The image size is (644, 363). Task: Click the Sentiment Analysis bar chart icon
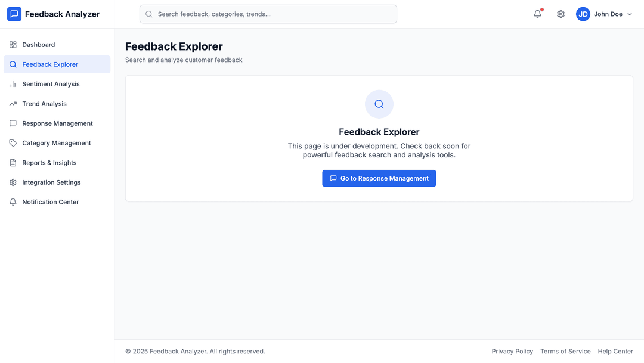click(13, 84)
